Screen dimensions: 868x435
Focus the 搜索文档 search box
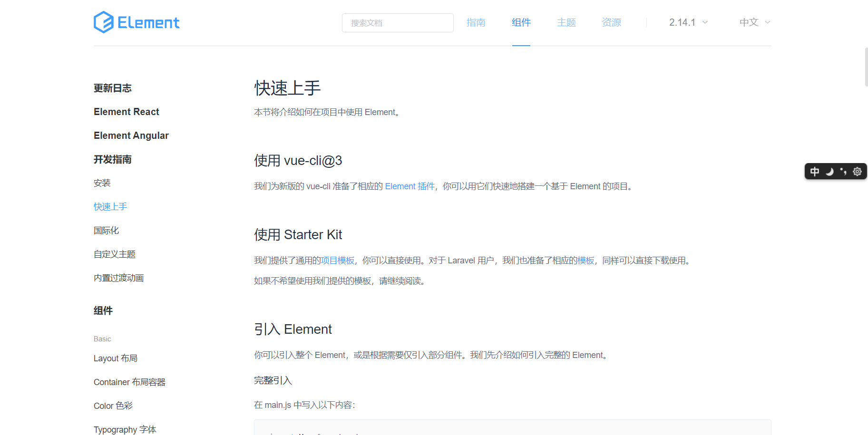(398, 23)
